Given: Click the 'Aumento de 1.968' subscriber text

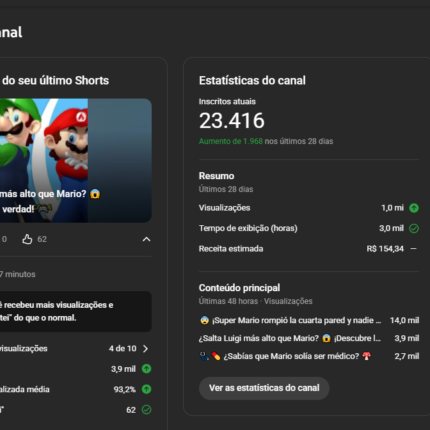Looking at the screenshot, I should (231, 141).
